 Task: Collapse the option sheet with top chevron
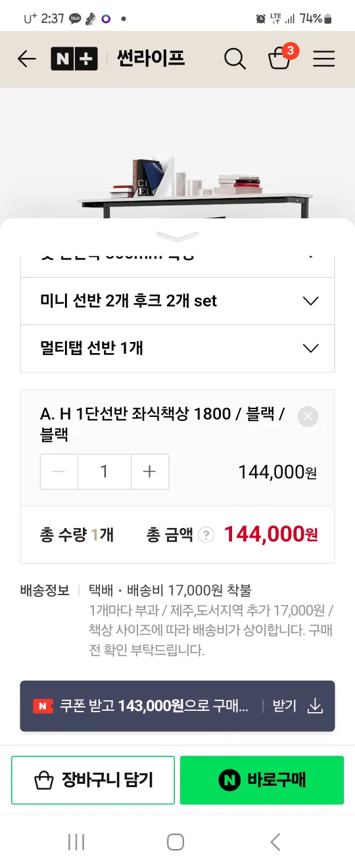(x=177, y=236)
